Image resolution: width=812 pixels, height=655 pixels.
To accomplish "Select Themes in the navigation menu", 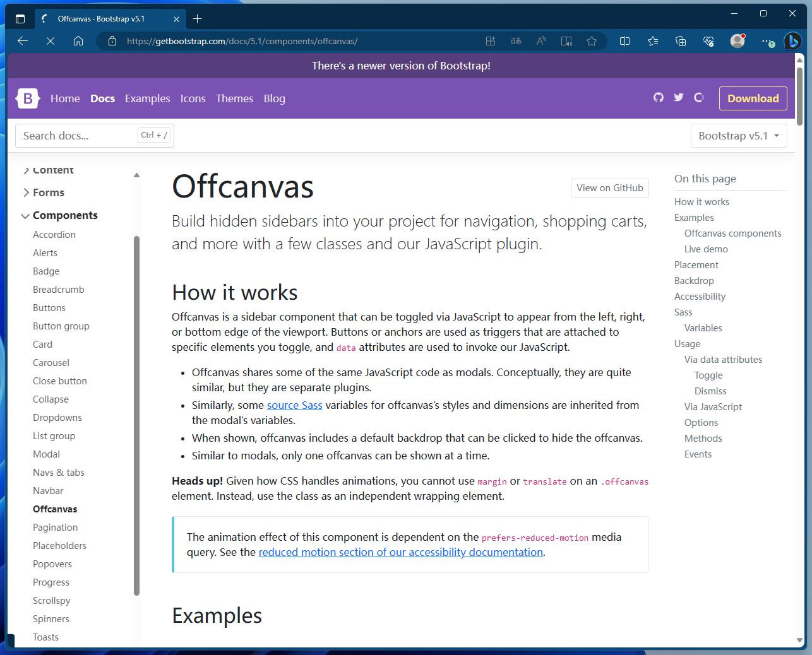I will tap(234, 98).
